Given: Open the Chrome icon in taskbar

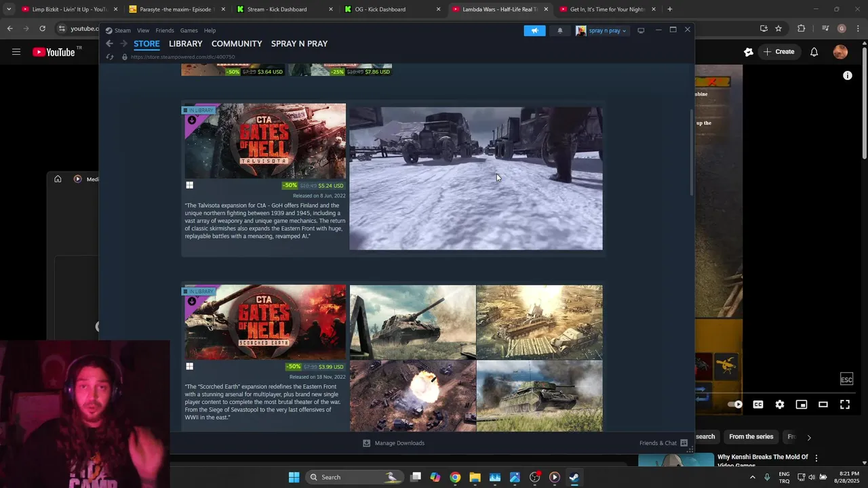Looking at the screenshot, I should point(455,477).
